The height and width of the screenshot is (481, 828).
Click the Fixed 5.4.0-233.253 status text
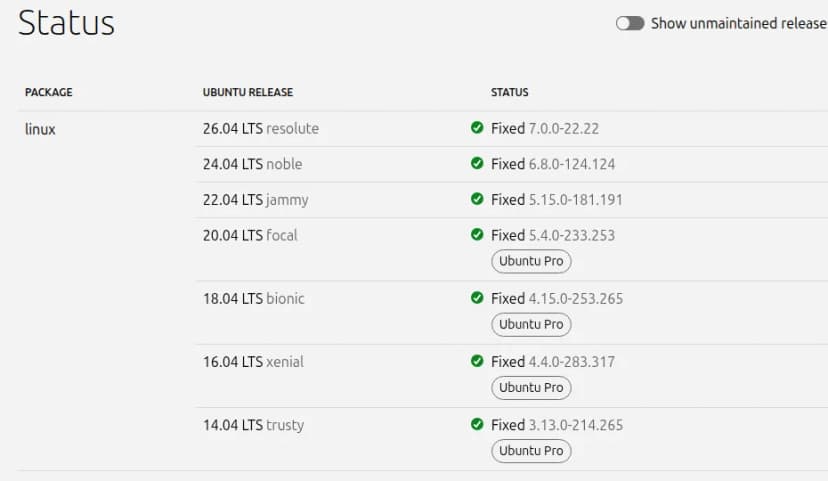[553, 235]
